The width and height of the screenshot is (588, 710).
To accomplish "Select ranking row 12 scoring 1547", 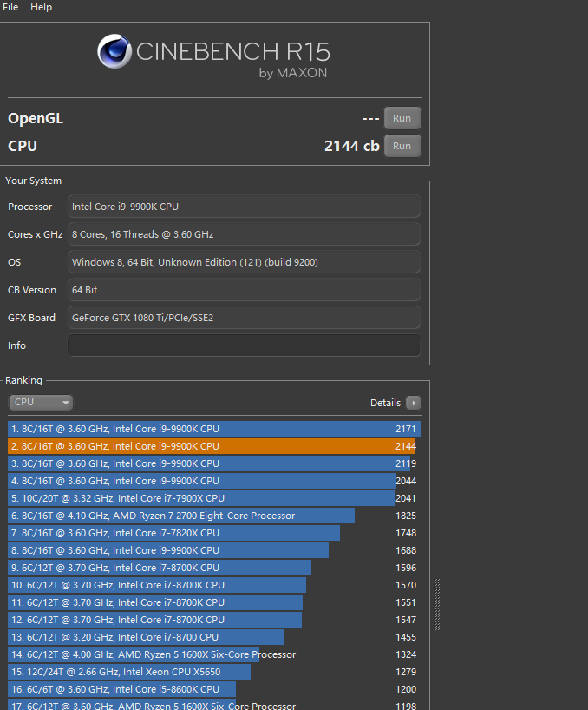I will click(214, 620).
